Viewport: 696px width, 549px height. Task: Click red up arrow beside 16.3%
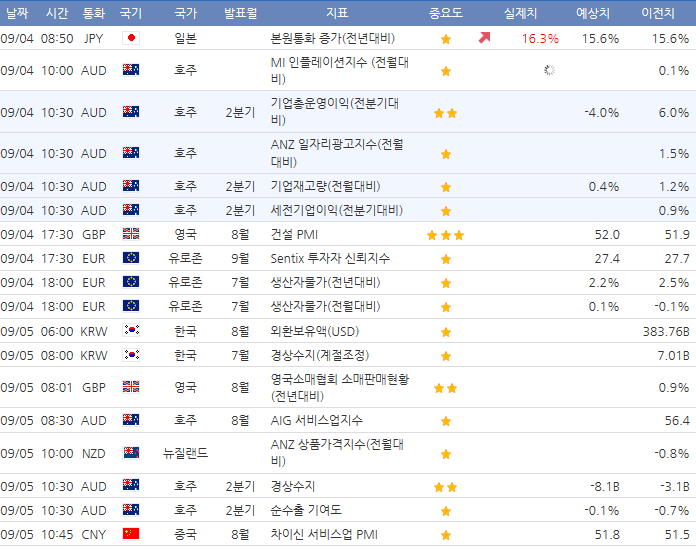click(484, 38)
